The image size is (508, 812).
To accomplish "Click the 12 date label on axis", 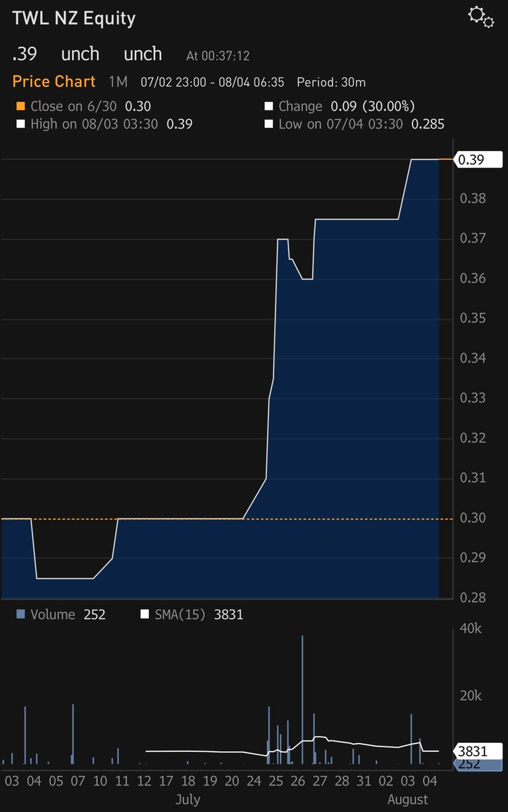I will click(144, 780).
